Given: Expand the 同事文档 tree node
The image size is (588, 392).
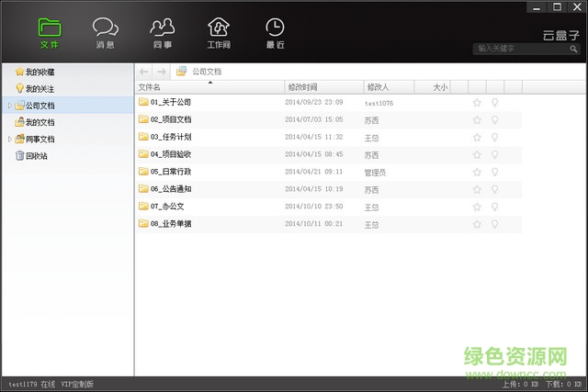Looking at the screenshot, I should (x=9, y=140).
